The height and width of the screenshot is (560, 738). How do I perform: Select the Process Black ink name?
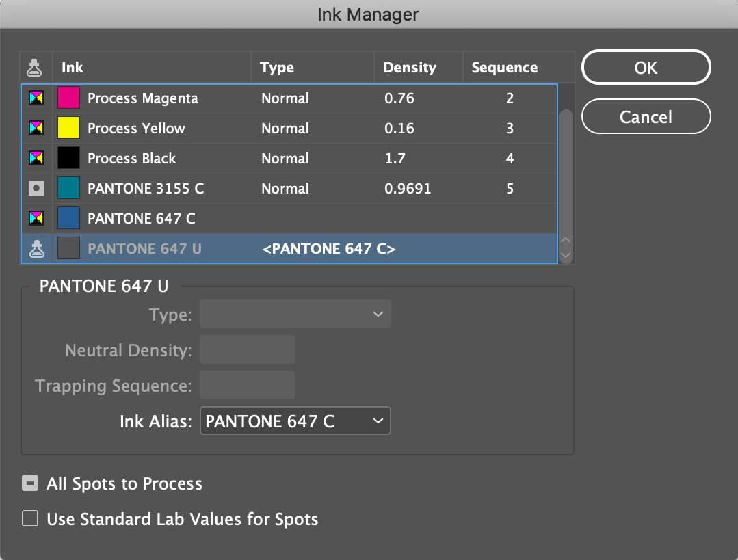pyautogui.click(x=131, y=159)
